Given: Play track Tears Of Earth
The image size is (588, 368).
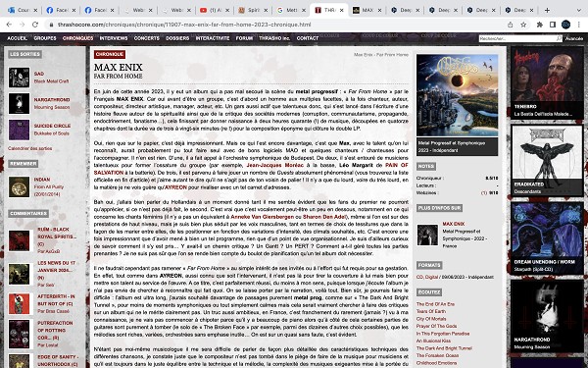Looking at the screenshot, I should (431, 311).
